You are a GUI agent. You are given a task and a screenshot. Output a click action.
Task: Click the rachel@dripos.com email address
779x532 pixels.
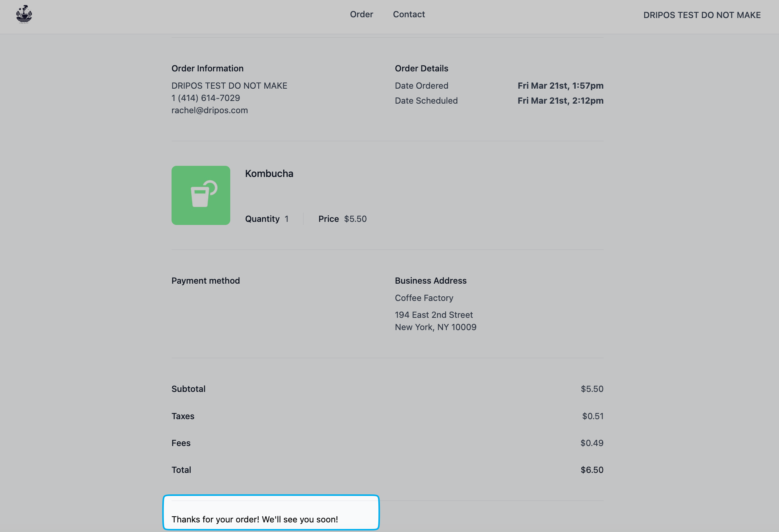210,111
